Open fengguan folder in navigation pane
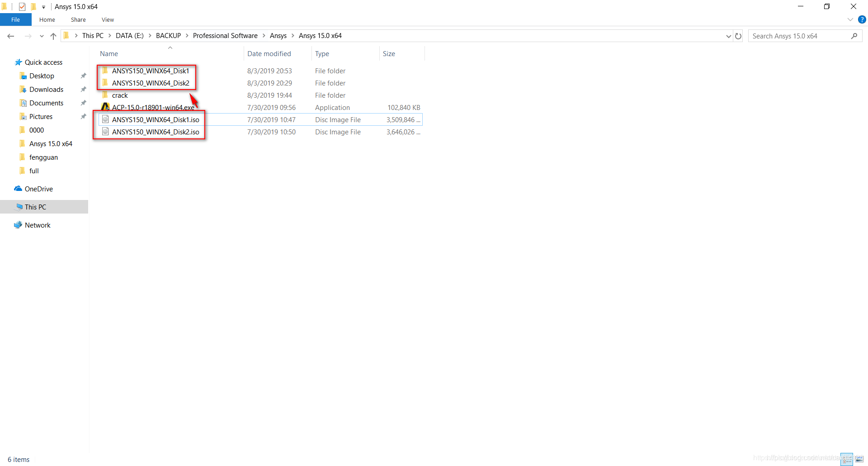This screenshot has height=466, width=868. point(43,157)
